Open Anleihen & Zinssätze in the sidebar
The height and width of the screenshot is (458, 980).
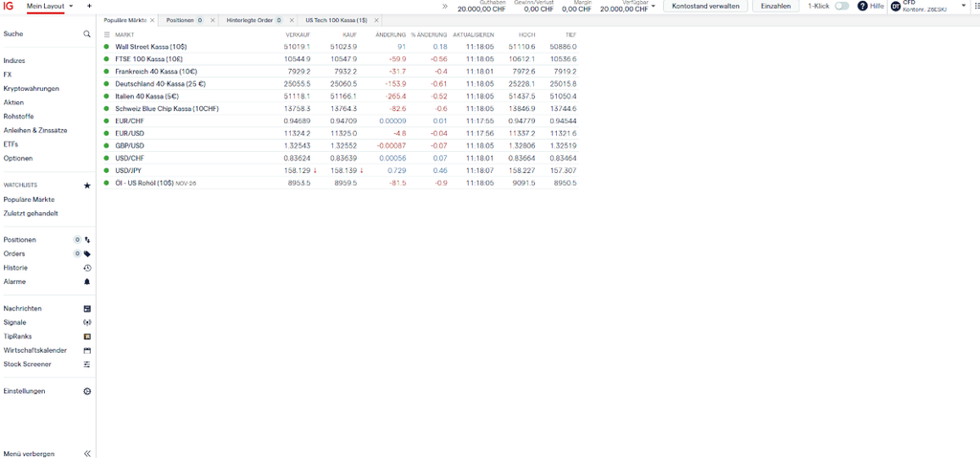pyautogui.click(x=35, y=131)
